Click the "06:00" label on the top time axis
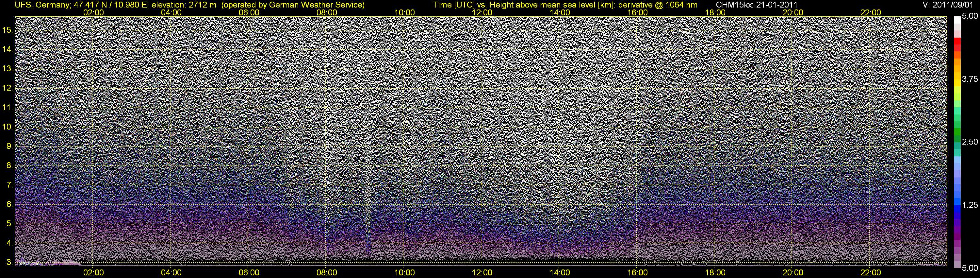 pyautogui.click(x=249, y=12)
